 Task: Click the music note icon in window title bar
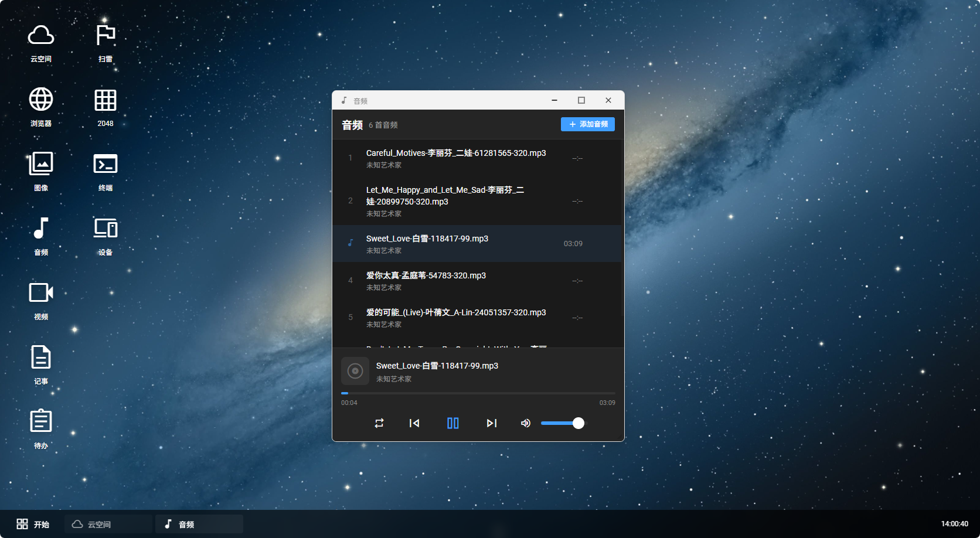344,100
